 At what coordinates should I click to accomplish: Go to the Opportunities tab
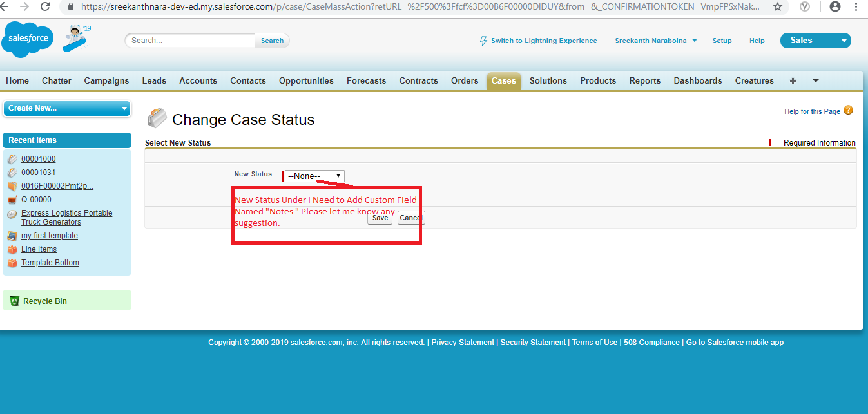point(306,80)
